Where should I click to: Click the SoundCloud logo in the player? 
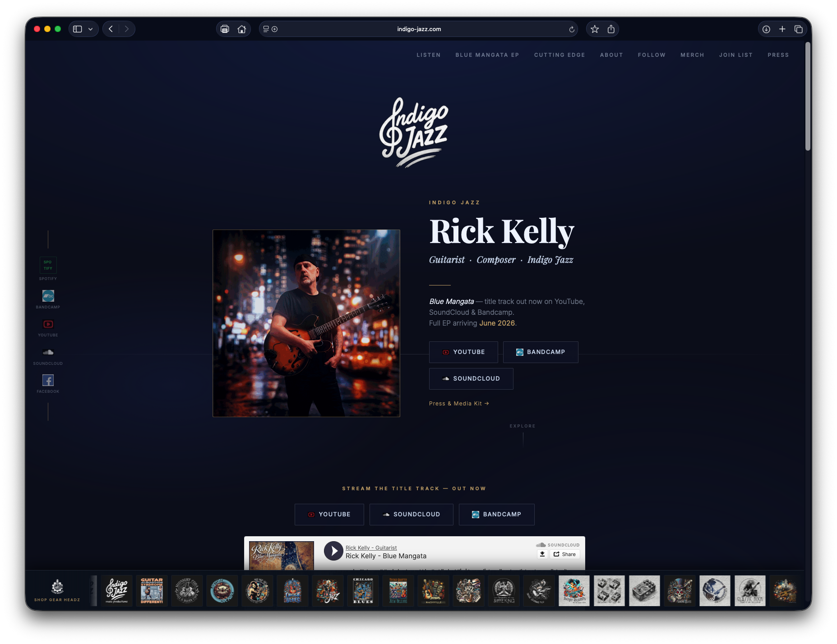(558, 545)
